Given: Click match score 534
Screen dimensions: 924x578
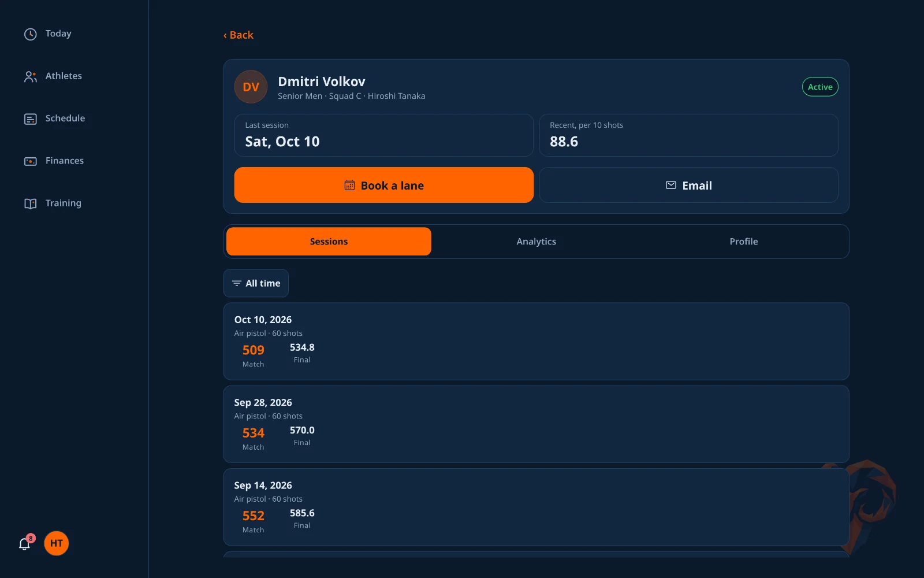Looking at the screenshot, I should tap(254, 433).
